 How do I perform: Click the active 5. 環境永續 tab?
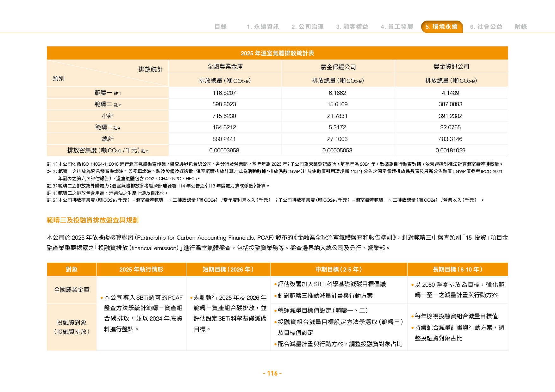point(442,27)
